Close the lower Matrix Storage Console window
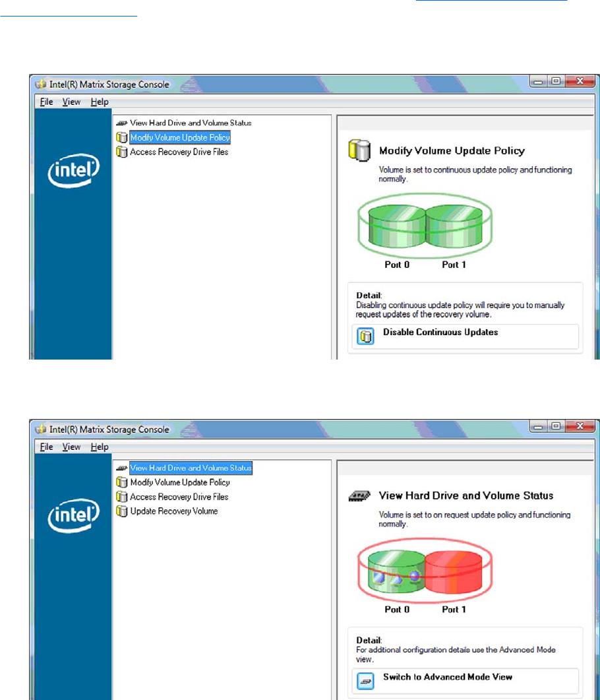 (580, 426)
